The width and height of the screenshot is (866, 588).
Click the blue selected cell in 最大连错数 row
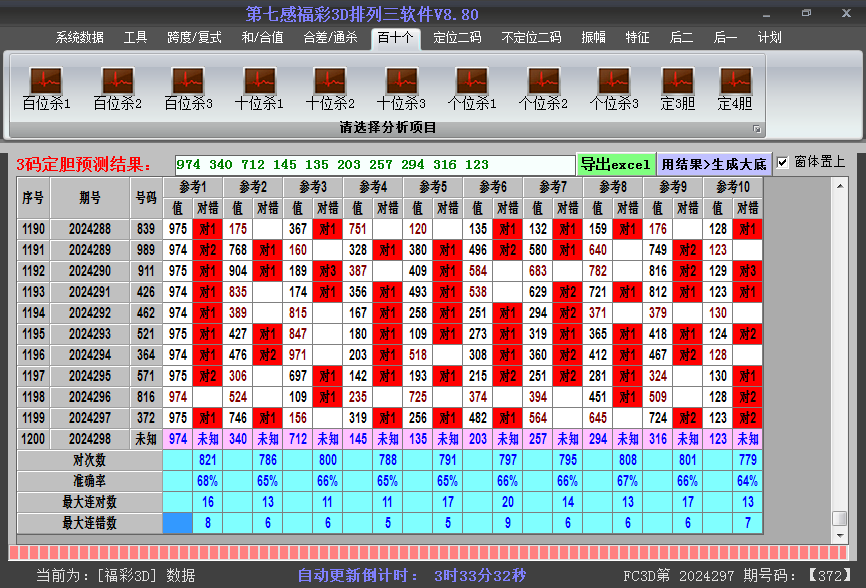point(178,523)
